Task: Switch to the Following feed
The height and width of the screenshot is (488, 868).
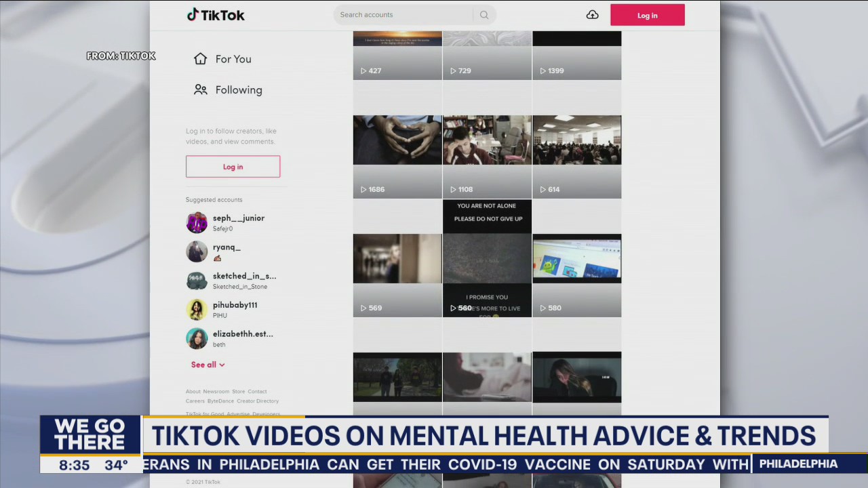Action: coord(238,89)
